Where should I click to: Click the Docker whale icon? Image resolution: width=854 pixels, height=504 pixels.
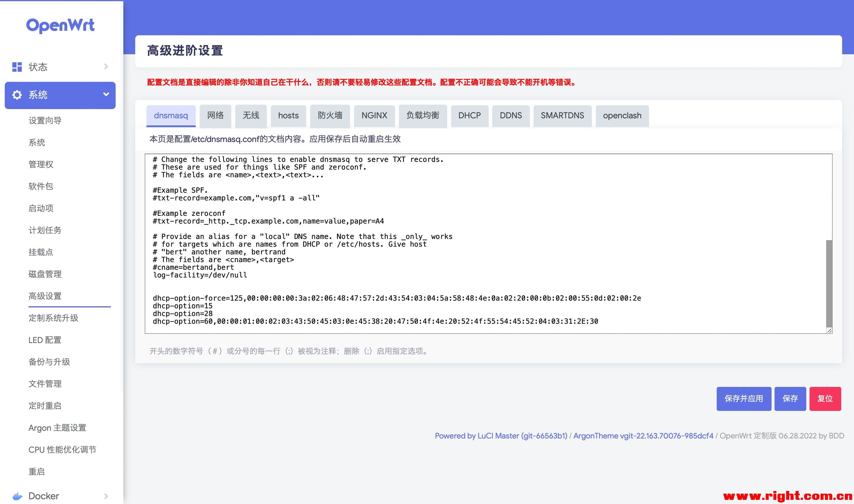(17, 496)
